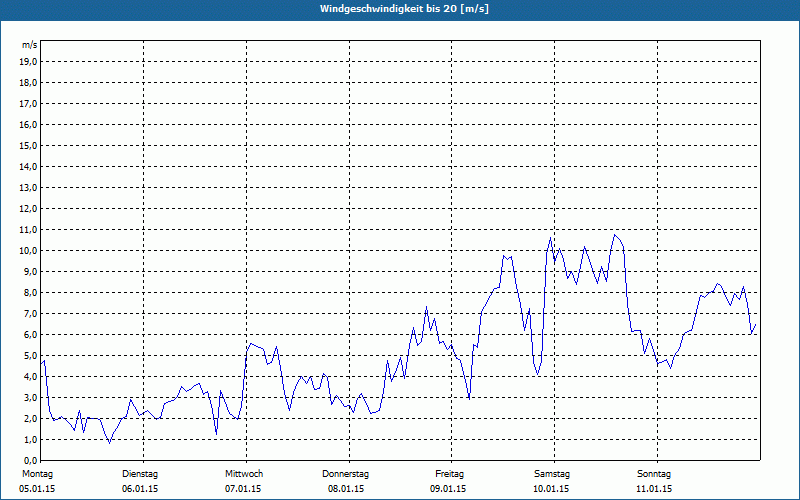Image resolution: width=800 pixels, height=500 pixels.
Task: Select the 15,0 y-axis label
Action: [x=28, y=145]
